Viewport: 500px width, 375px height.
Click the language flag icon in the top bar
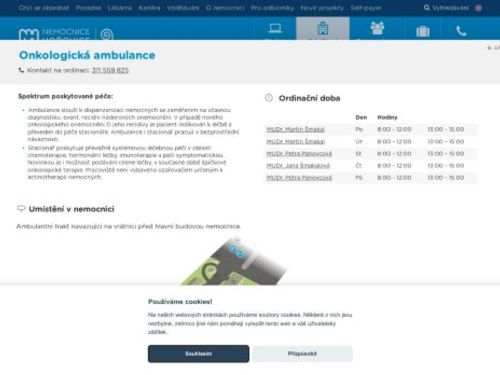[478, 8]
